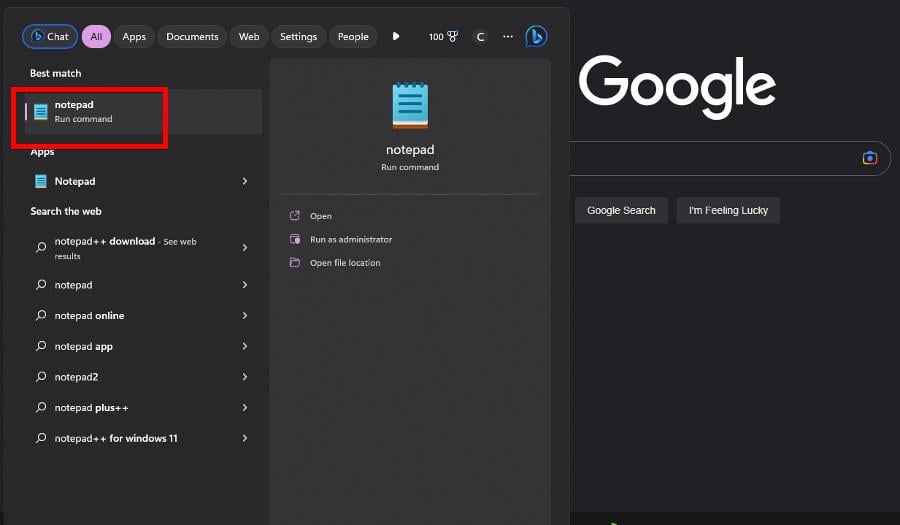This screenshot has width=900, height=525.
Task: Open the 100 rewards points trophy
Action: [x=444, y=37]
